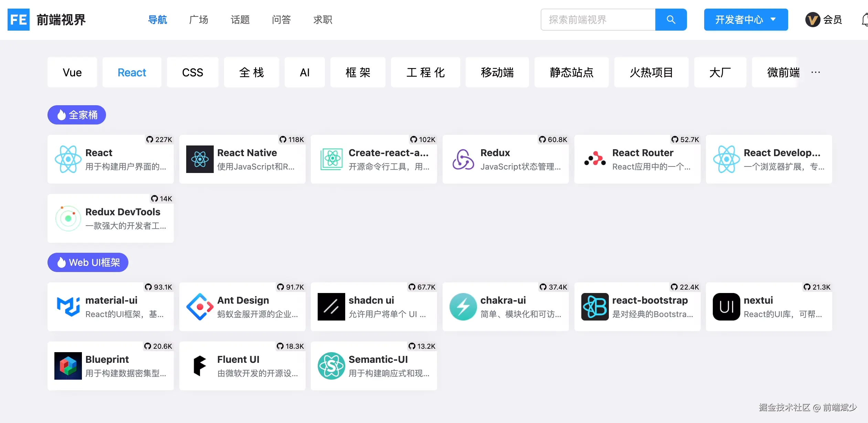This screenshot has height=423, width=868.
Task: Click the 会员 member link
Action: pos(833,20)
